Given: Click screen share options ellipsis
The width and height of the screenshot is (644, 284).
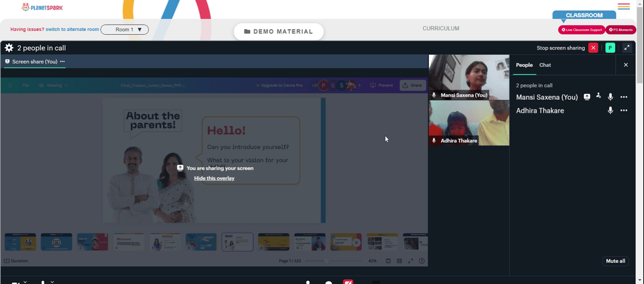Looking at the screenshot, I should coord(62,61).
